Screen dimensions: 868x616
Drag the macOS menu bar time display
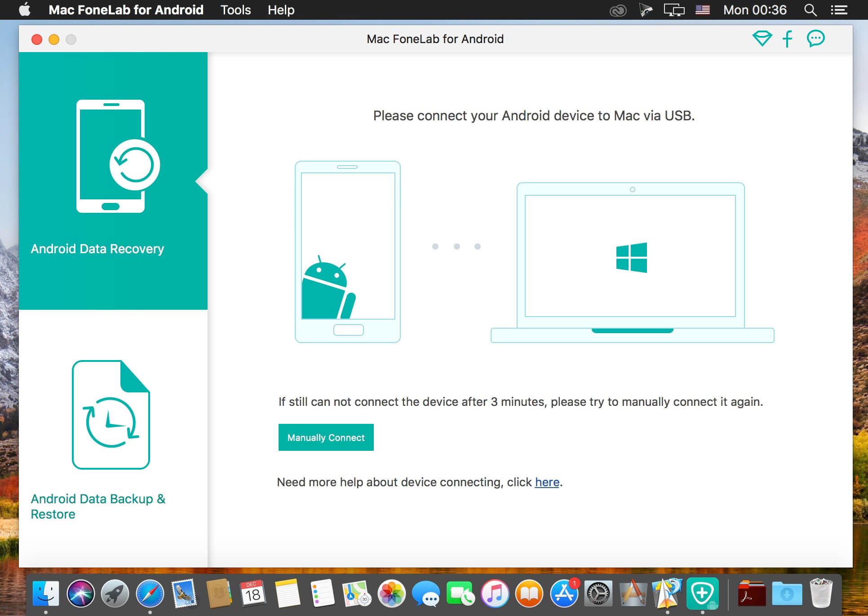(756, 9)
